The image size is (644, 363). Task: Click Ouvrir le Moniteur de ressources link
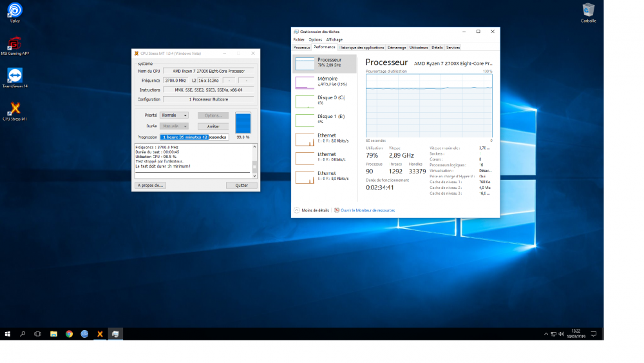367,210
